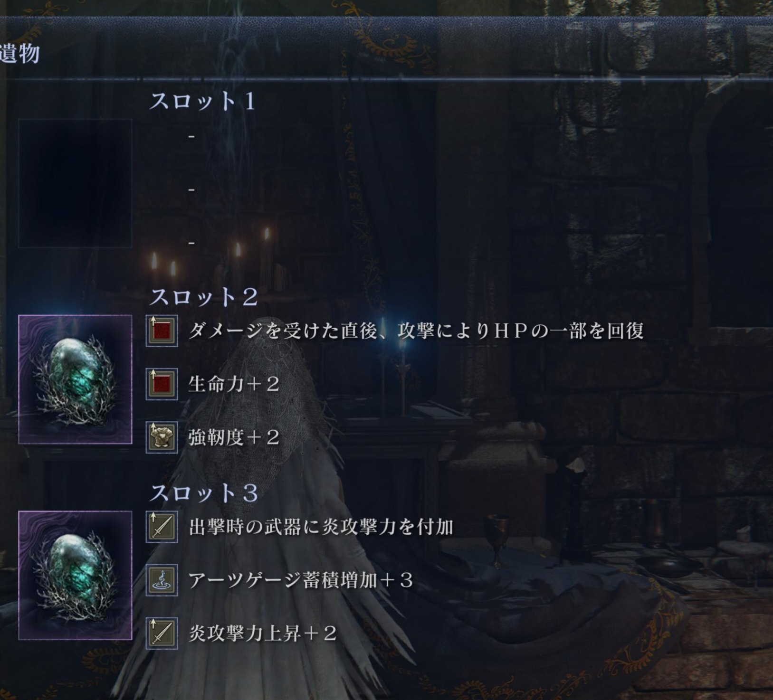Viewport: 773px width, 700px height.
Task: Click the armor icon for 強靭度+2
Action: pyautogui.click(x=162, y=437)
